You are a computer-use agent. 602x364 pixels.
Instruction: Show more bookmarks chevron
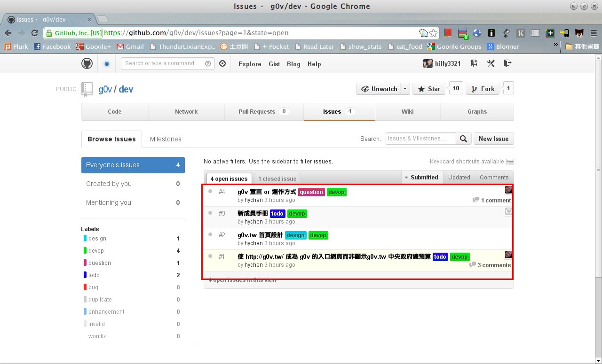pos(556,45)
